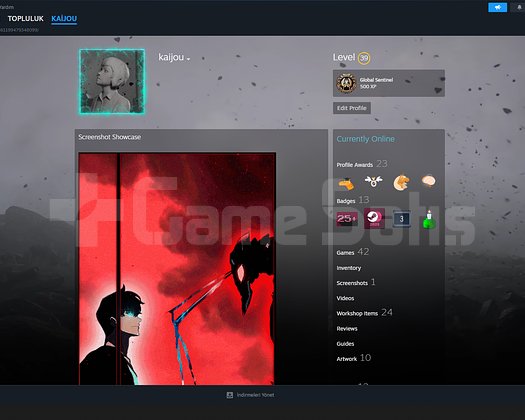This screenshot has height=420, width=525.
Task: Click the Global Sentinel badge icon
Action: 346,83
